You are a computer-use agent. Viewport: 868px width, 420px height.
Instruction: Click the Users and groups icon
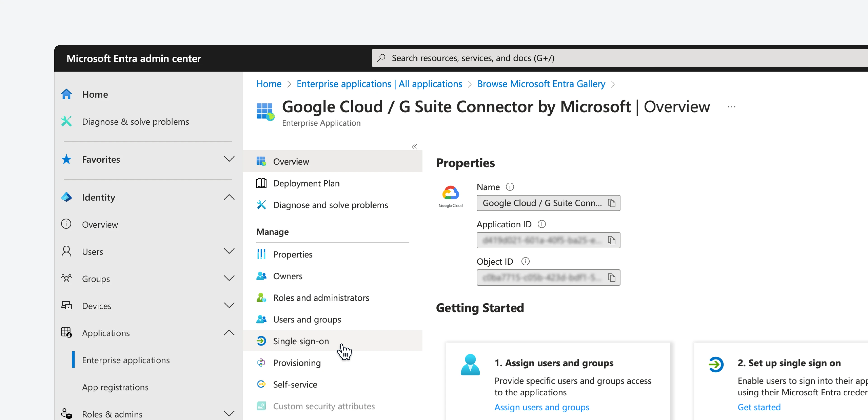pos(261,319)
